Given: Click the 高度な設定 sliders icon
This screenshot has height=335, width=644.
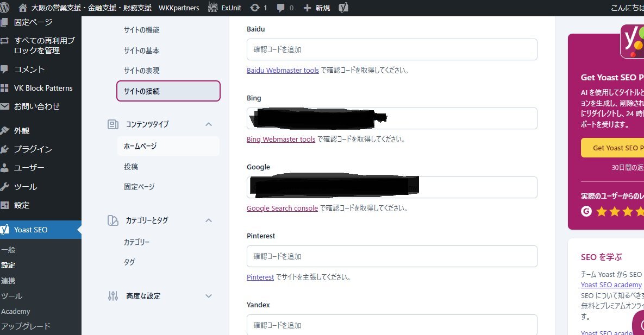Looking at the screenshot, I should tap(113, 296).
